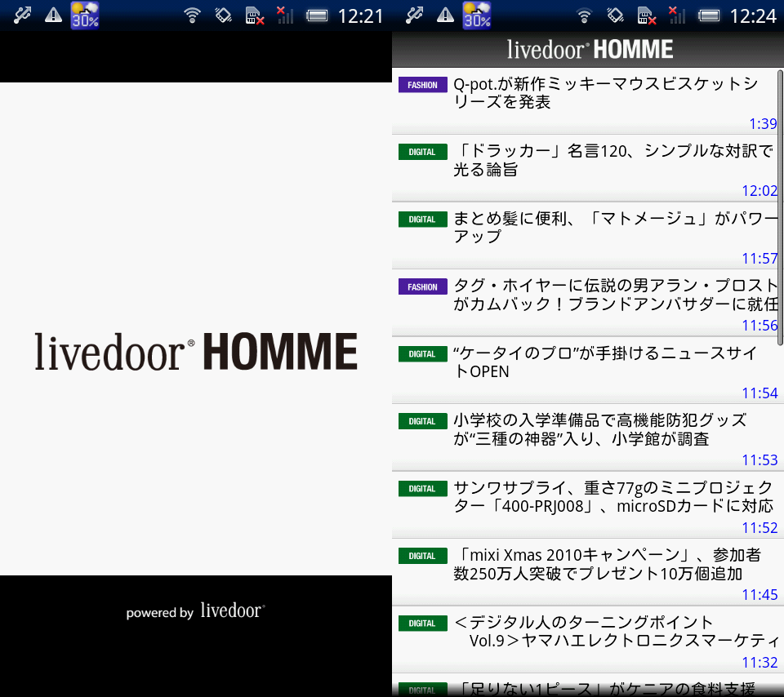Screen dimensions: 784x697
Task: Tap the 11:45 timestamp
Action: [759, 595]
